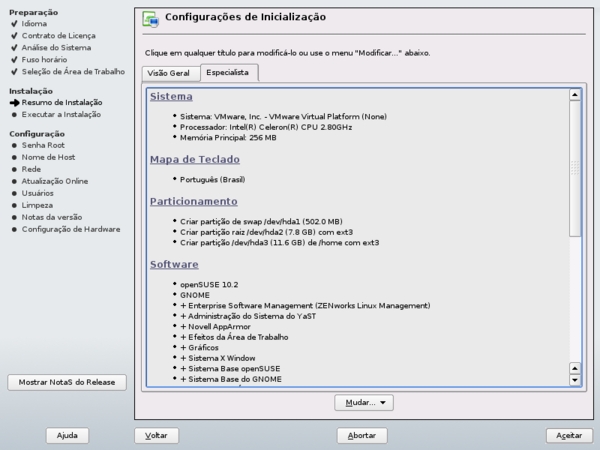Click Administração do Sistema do YaST entry
The width and height of the screenshot is (600, 450).
(248, 316)
